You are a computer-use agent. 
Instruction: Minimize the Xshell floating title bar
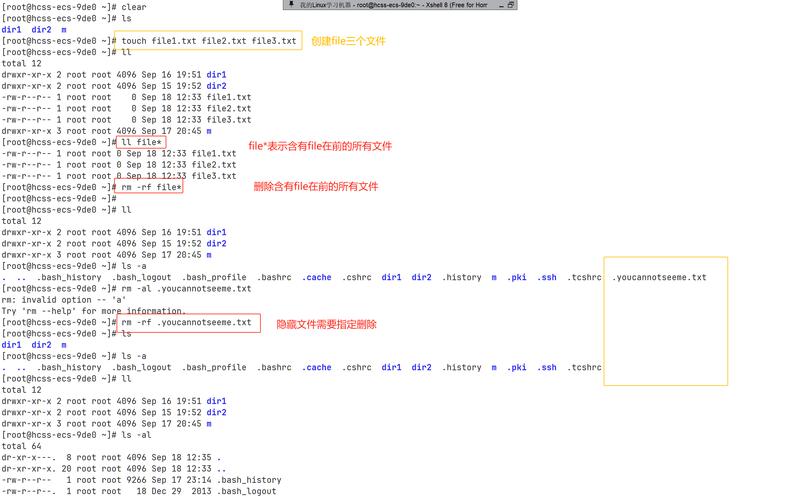click(501, 5)
